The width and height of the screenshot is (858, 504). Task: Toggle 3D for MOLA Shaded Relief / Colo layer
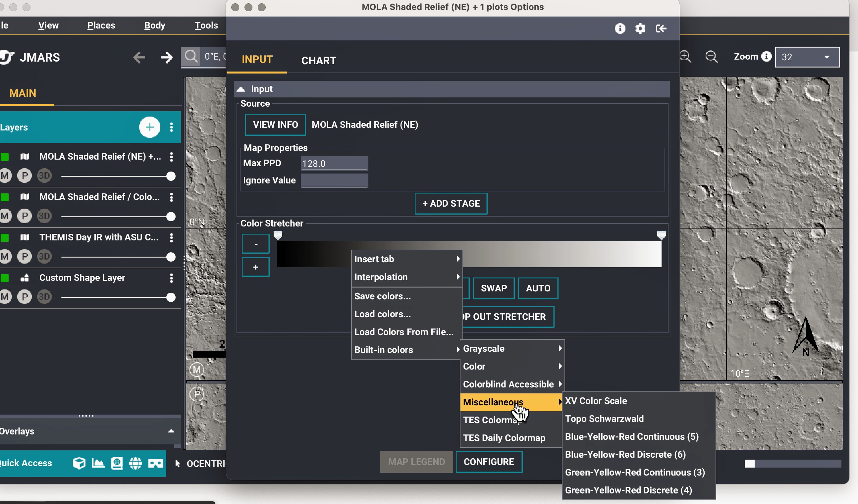(44, 216)
